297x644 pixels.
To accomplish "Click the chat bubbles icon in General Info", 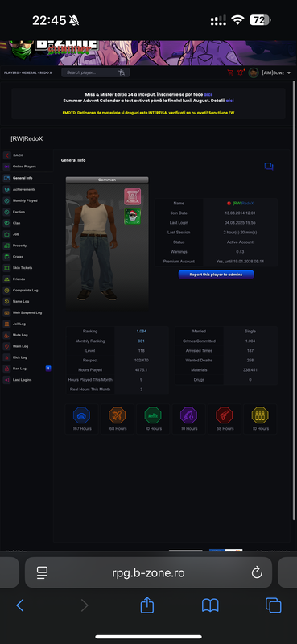I will point(269,167).
